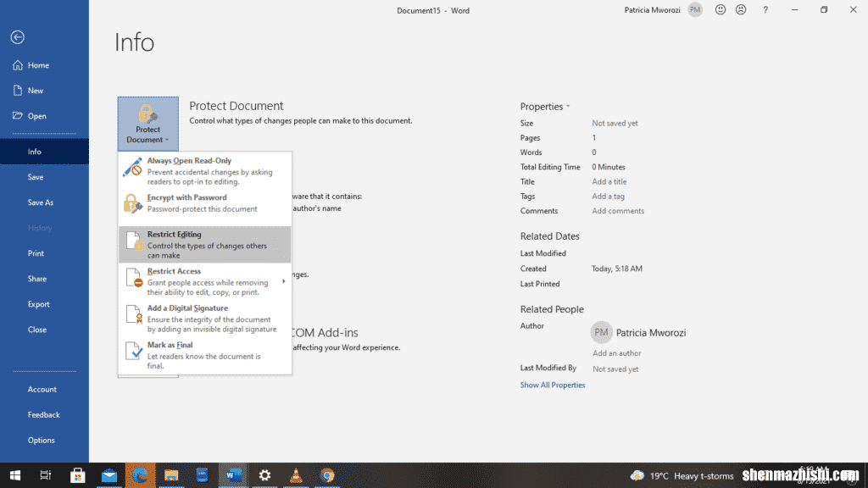Select Mark as Final
The image size is (868, 488).
coord(205,355)
